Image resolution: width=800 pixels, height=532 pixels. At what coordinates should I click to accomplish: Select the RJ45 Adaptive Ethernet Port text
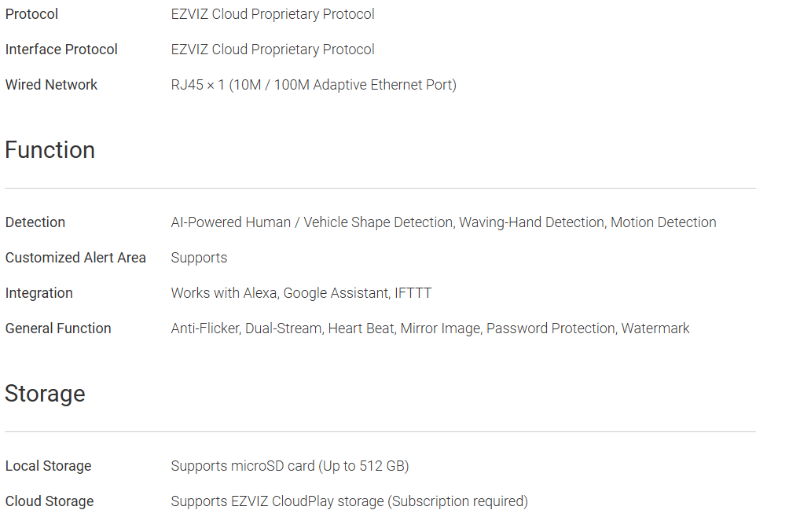click(x=313, y=85)
